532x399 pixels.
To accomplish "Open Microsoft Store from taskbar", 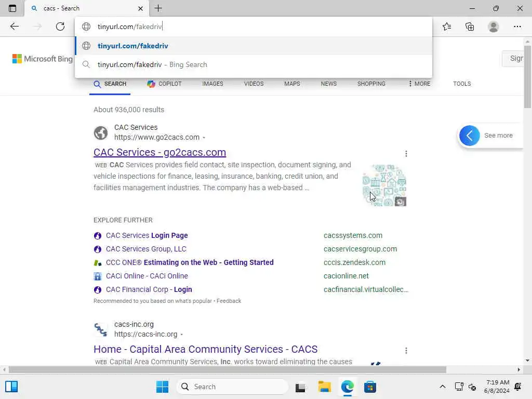I will tap(370, 387).
